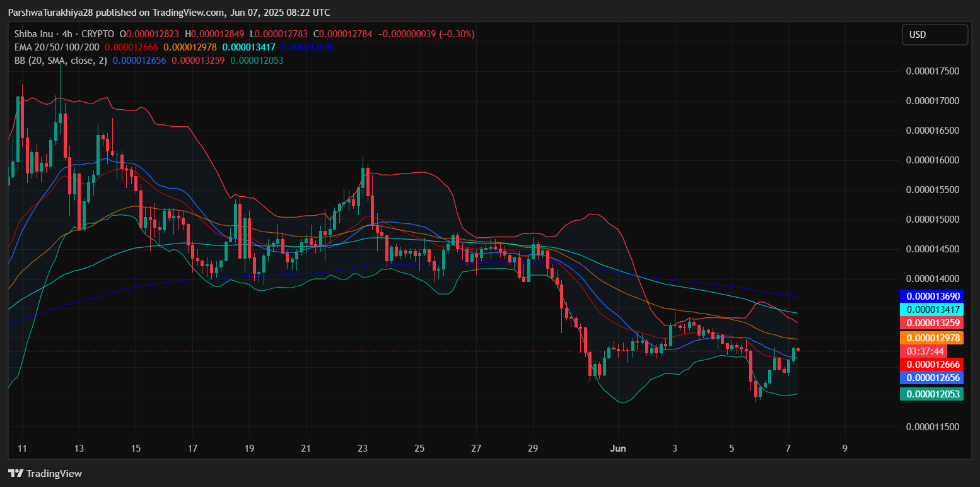The image size is (980, 487).
Task: Click green 0.000012053 tag on price axis
Action: [933, 394]
